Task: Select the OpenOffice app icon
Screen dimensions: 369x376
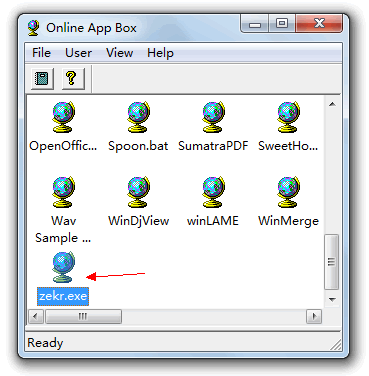Action: (x=63, y=117)
